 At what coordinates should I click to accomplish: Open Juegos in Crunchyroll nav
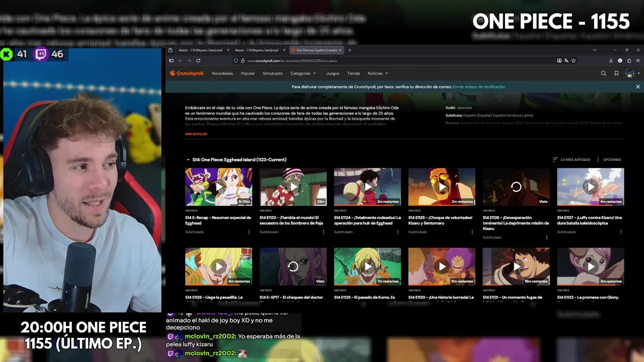click(x=333, y=73)
